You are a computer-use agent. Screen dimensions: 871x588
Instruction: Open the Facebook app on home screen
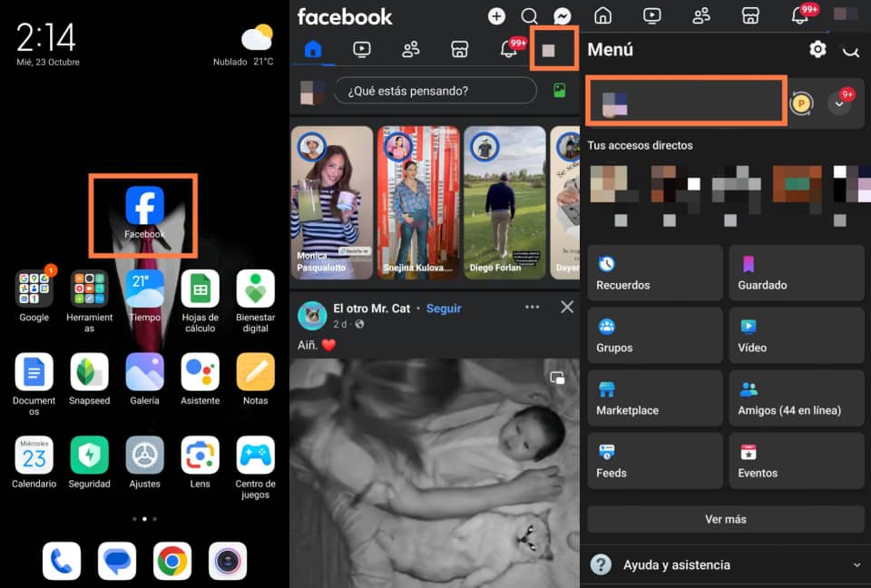[144, 206]
